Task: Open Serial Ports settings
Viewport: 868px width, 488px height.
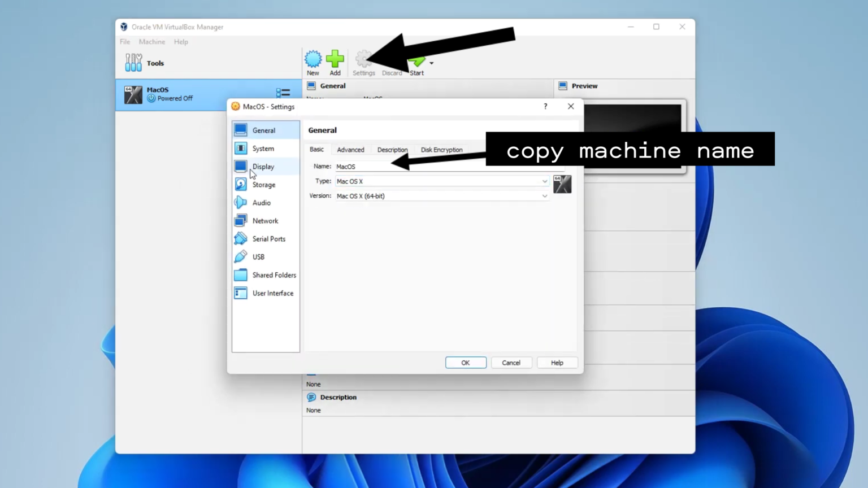Action: coord(241,238)
